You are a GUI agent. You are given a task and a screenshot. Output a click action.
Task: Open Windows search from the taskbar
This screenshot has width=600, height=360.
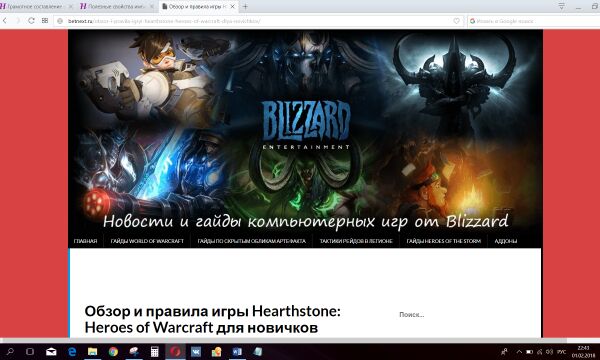pyautogui.click(x=10, y=352)
